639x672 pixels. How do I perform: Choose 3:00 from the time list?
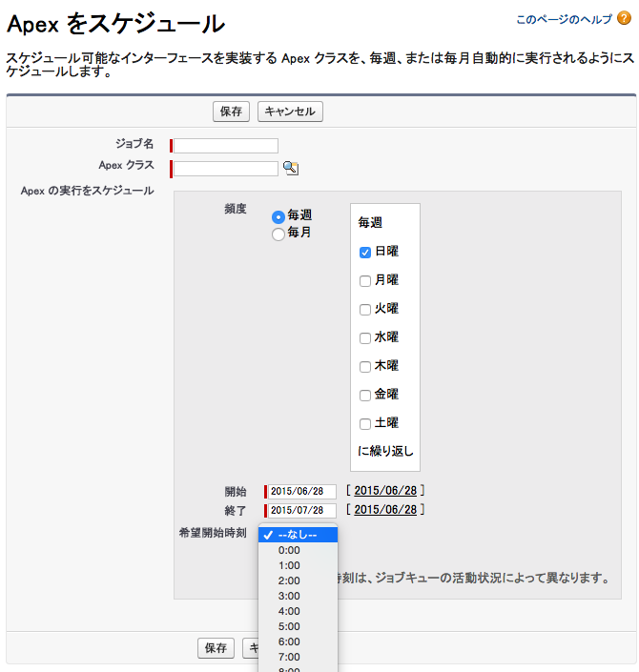point(299,596)
